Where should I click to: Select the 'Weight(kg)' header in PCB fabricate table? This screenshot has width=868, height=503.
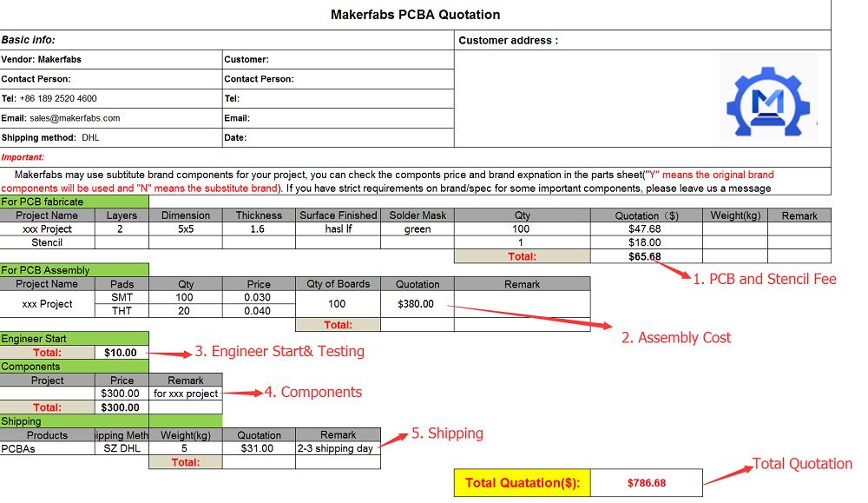pyautogui.click(x=735, y=215)
